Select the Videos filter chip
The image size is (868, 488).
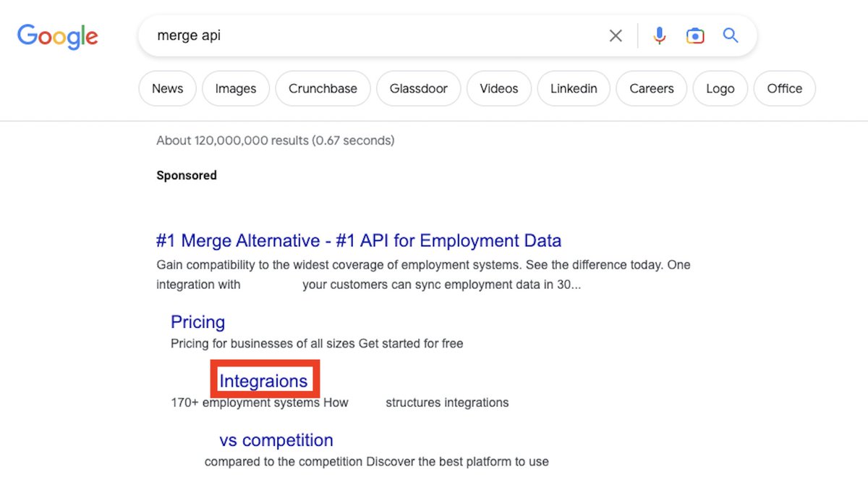[x=499, y=89]
